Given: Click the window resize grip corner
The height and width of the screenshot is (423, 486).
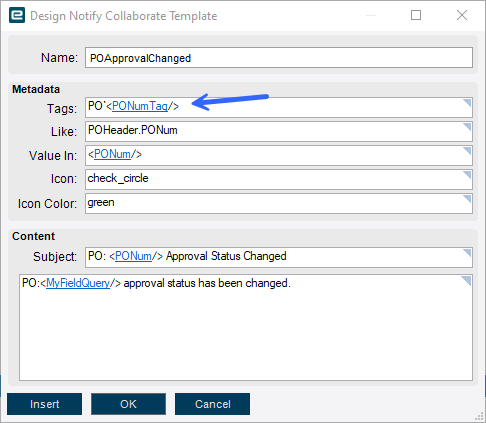Looking at the screenshot, I should tap(479, 416).
